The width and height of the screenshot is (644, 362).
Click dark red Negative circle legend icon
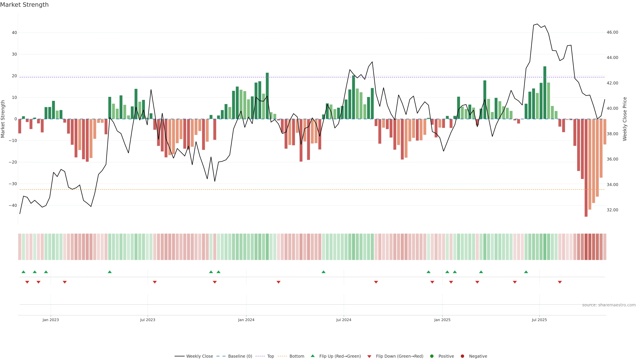[x=462, y=356]
